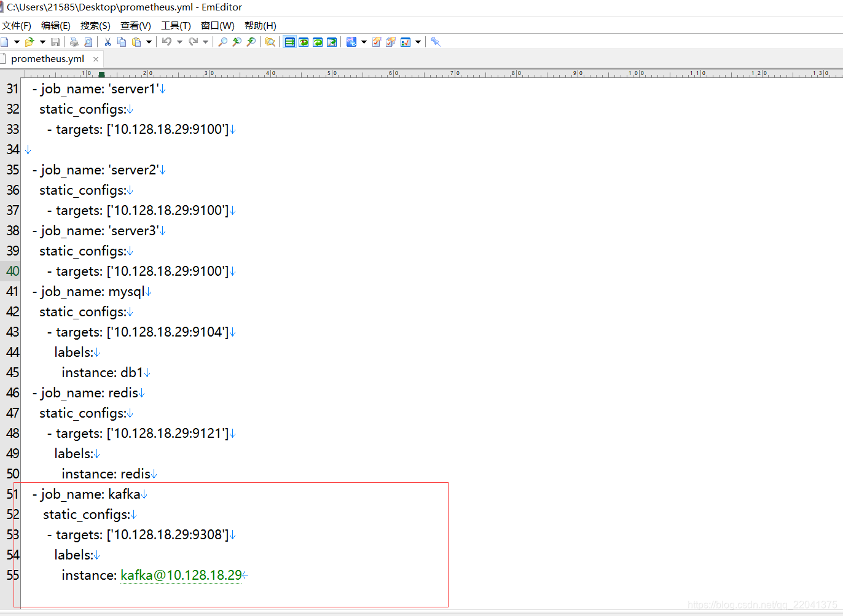Expand the Undo history dropdown arrow

[179, 42]
